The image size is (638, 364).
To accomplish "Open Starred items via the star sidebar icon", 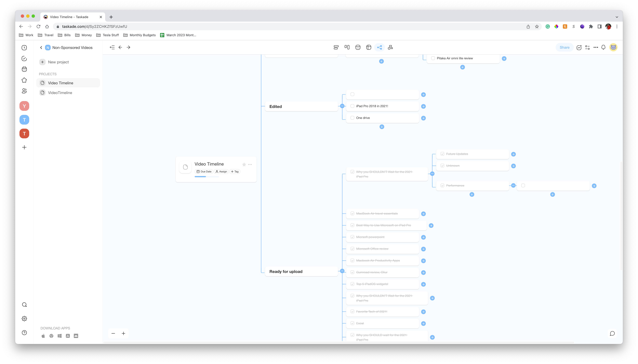I will pyautogui.click(x=24, y=80).
